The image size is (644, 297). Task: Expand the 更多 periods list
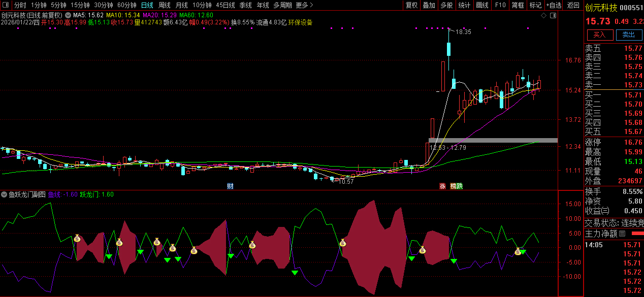click(304, 5)
